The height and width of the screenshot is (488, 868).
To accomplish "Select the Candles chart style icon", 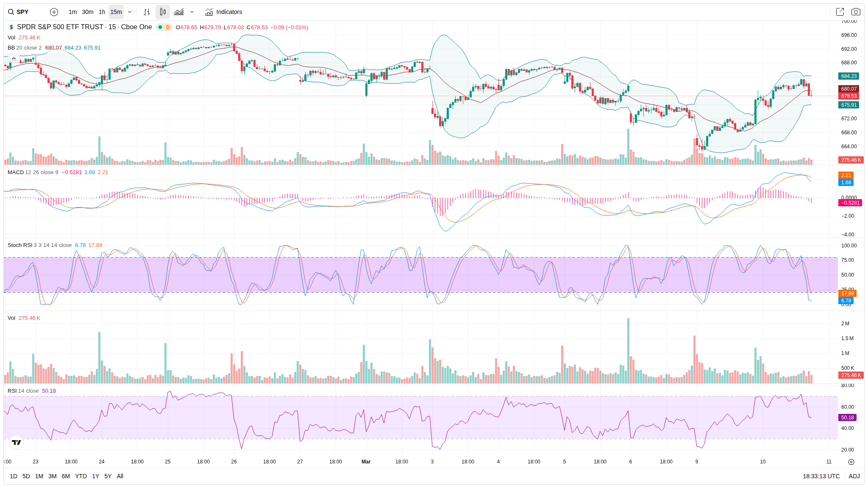I will click(163, 12).
